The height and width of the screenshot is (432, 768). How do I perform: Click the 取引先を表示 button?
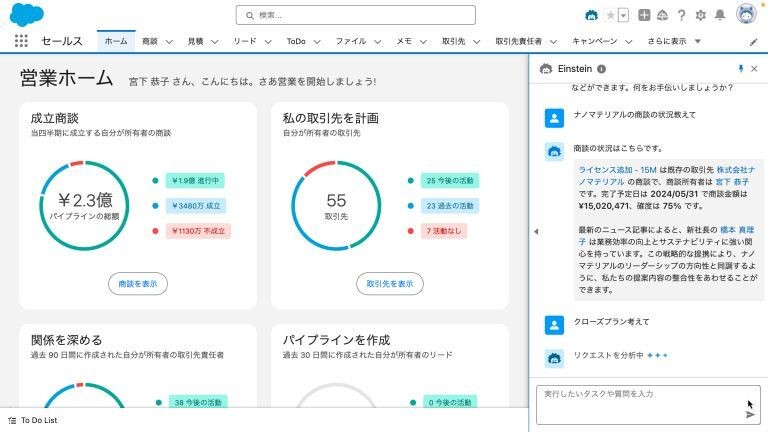[390, 284]
